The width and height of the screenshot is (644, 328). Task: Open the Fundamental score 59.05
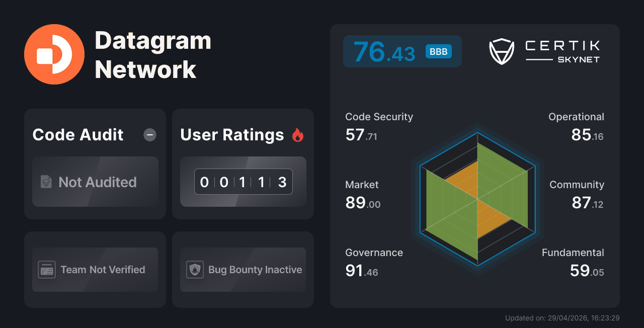pos(587,271)
